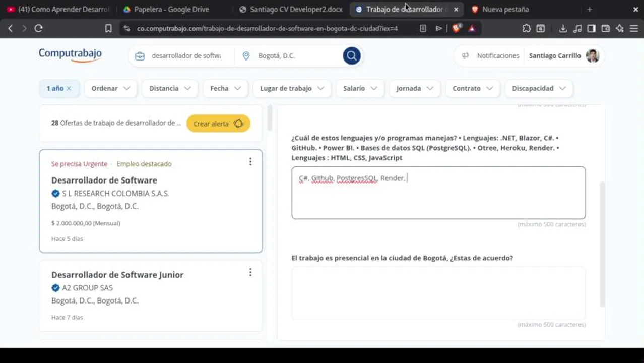Bookmark this page in the address bar

coord(108,29)
